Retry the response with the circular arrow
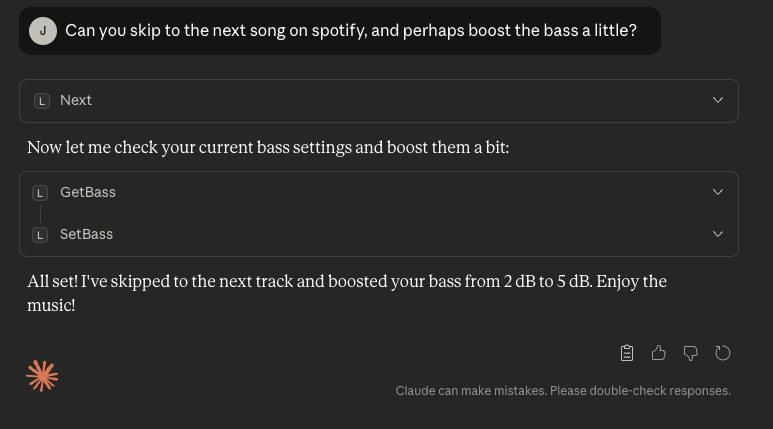This screenshot has height=429, width=773. click(723, 353)
